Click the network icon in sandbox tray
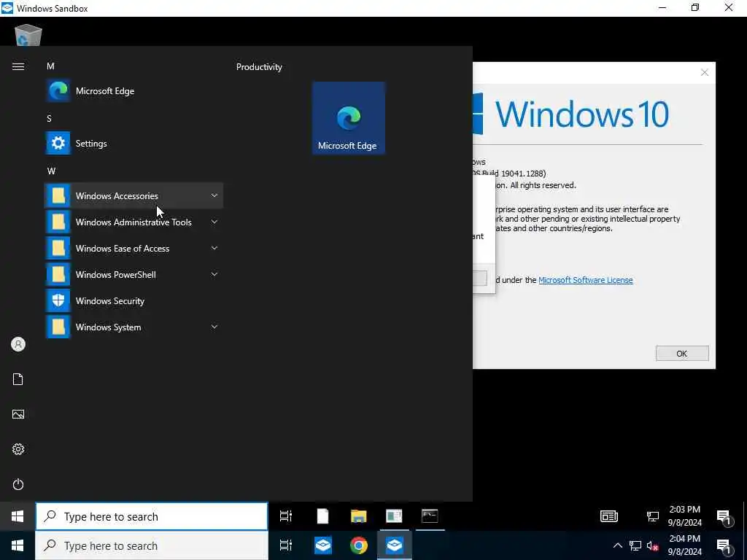 (x=653, y=516)
